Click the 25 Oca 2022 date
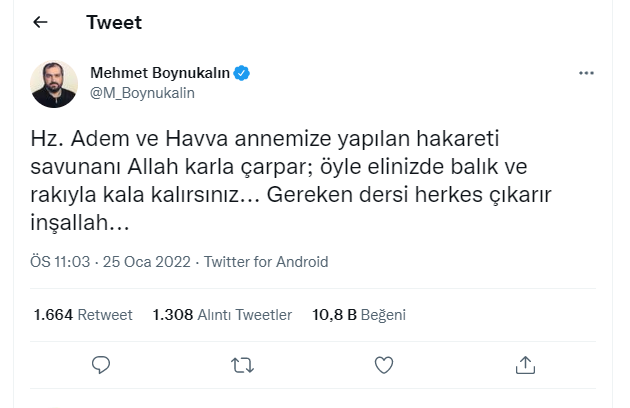The height and width of the screenshot is (408, 630). 146,262
